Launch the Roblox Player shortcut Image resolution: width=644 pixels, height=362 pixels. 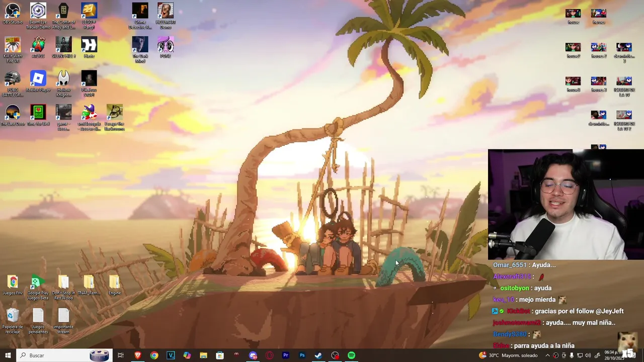(38, 81)
